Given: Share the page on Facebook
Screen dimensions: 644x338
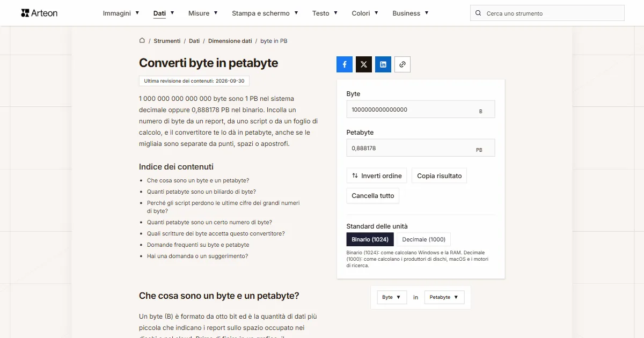Looking at the screenshot, I should tap(345, 64).
